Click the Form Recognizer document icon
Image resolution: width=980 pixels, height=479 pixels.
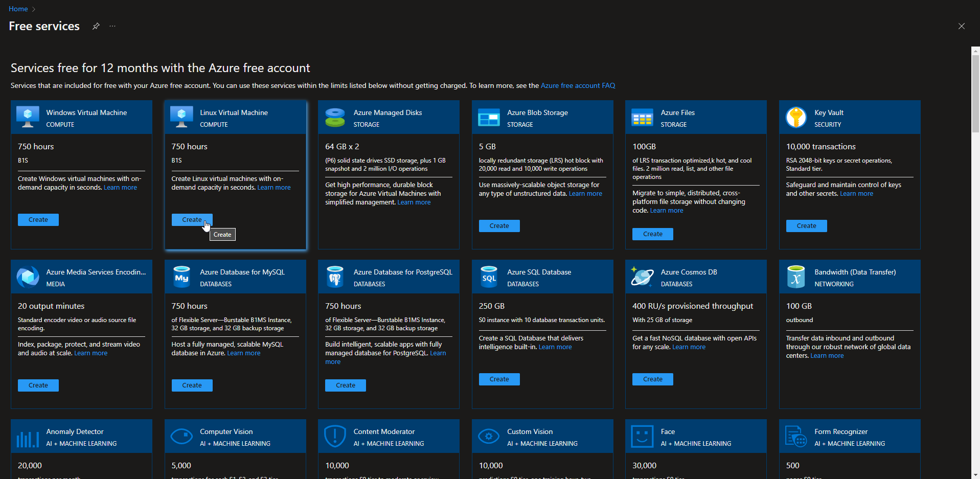point(795,436)
